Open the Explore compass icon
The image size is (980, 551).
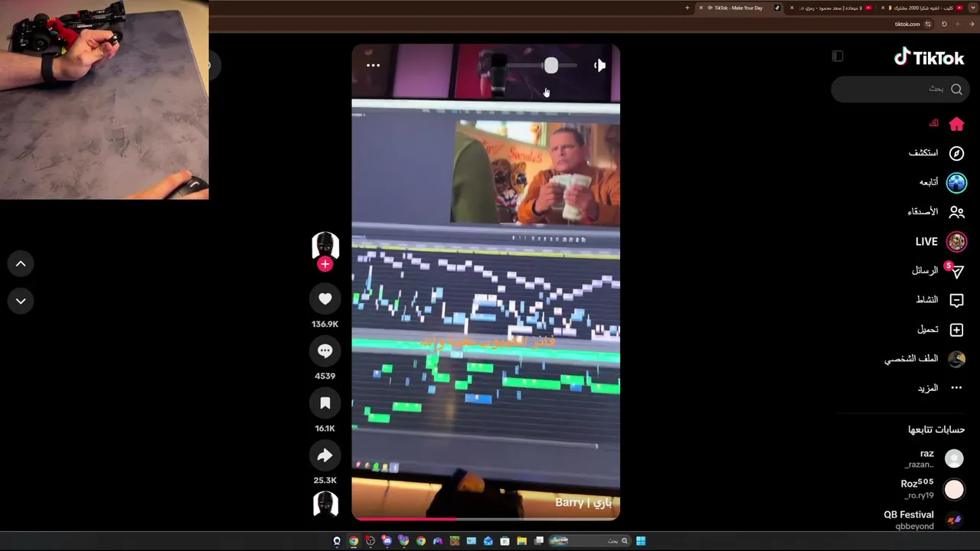coord(956,153)
